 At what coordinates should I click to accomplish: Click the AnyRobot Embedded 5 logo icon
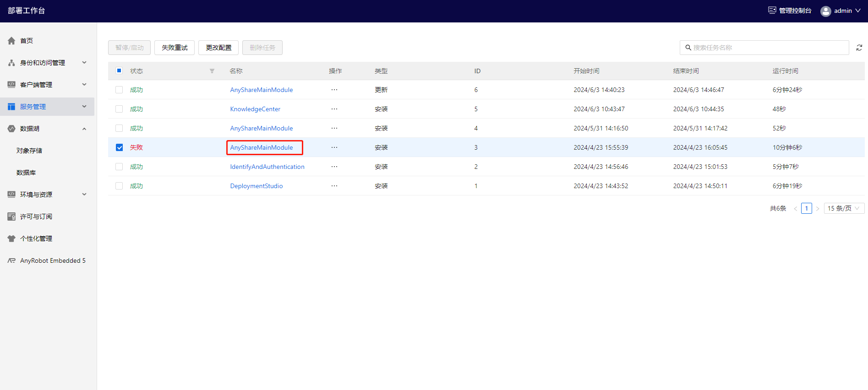pos(11,260)
